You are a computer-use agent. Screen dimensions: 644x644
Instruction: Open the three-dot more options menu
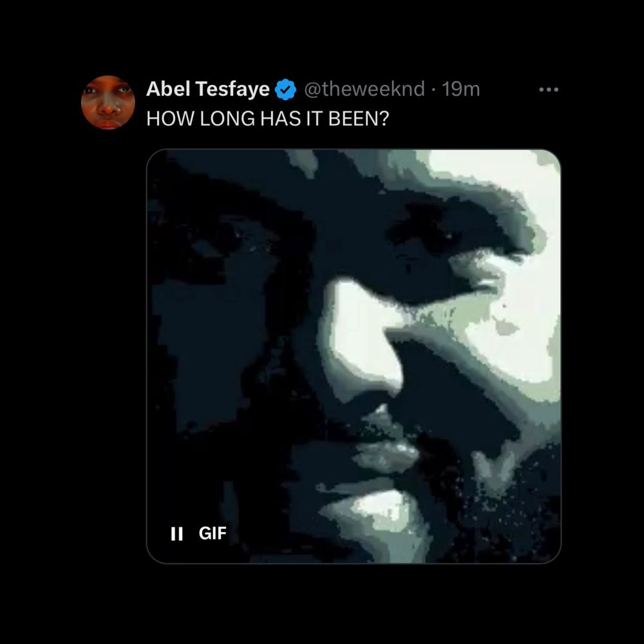click(549, 90)
